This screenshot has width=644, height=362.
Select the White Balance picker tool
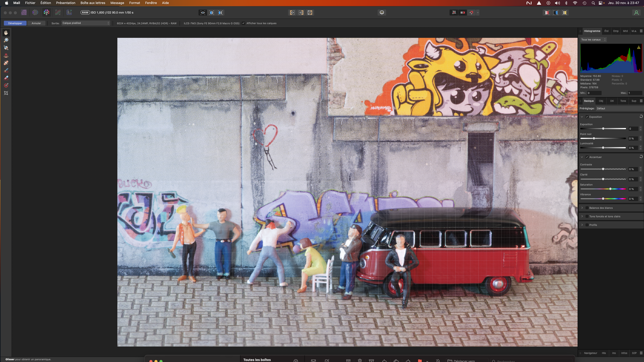[6, 48]
